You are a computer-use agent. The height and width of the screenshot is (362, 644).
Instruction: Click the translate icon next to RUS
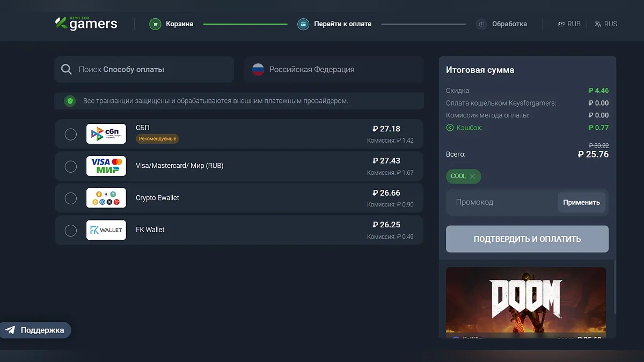point(598,24)
